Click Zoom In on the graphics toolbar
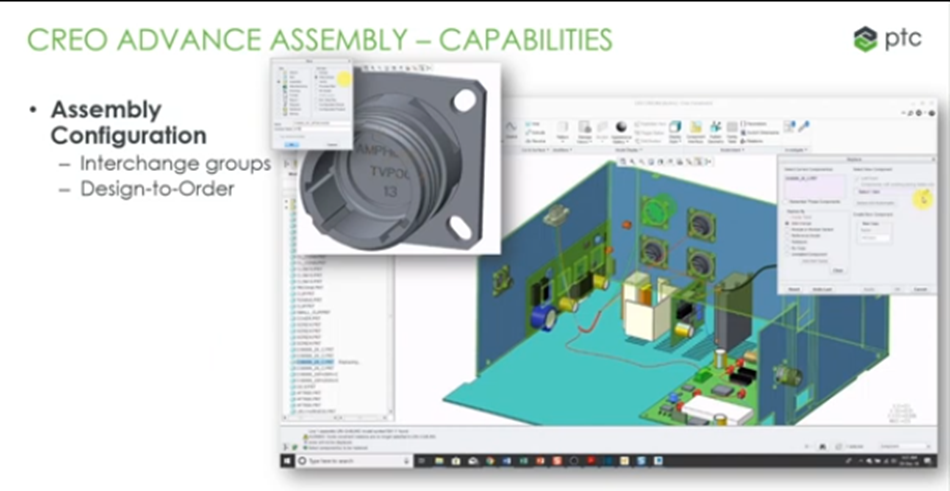The height and width of the screenshot is (491, 950). pyautogui.click(x=633, y=162)
